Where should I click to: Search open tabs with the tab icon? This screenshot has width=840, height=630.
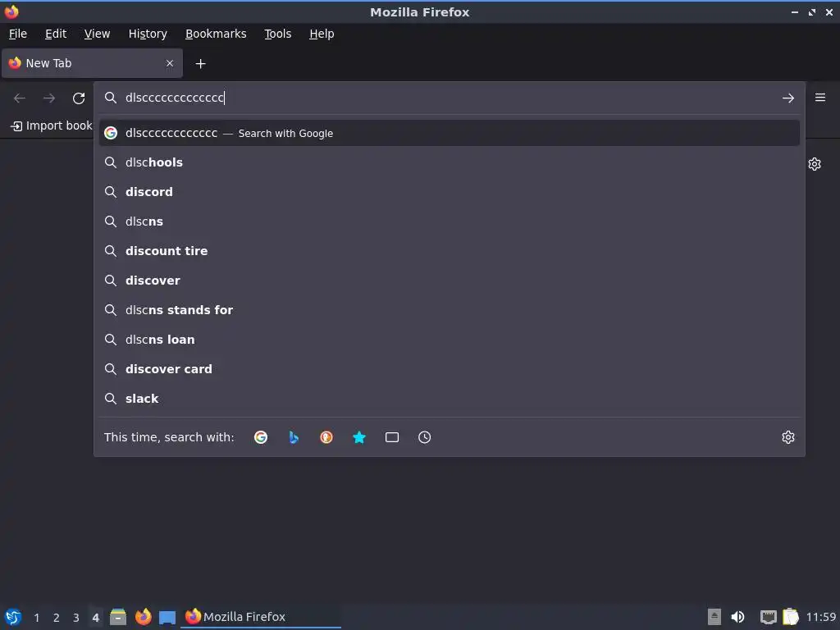click(x=391, y=437)
